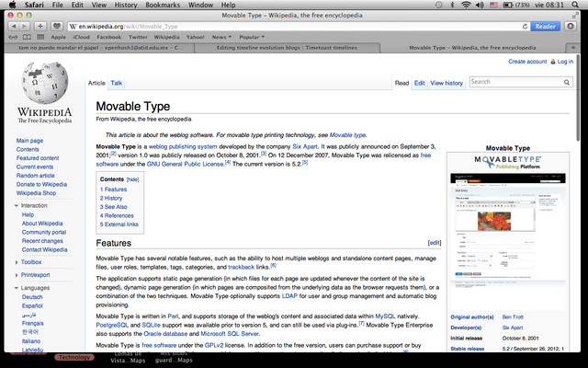This screenshot has width=588, height=368.
Task: Open the Español language link
Action: pyautogui.click(x=32, y=306)
